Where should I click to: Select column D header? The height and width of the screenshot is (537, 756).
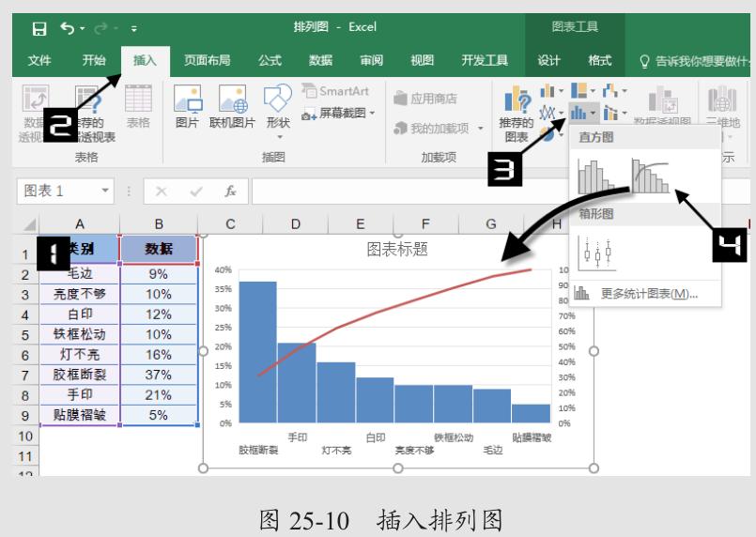(x=296, y=224)
